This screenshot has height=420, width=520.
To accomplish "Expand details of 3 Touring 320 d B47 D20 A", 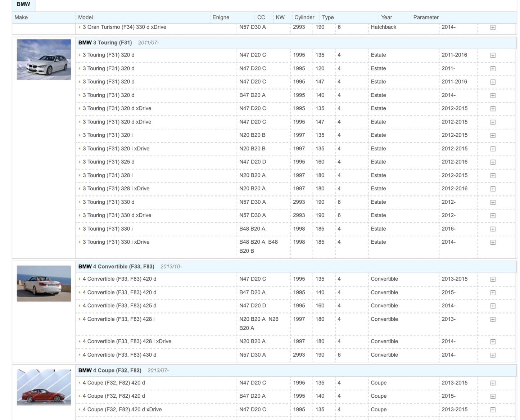I will point(493,95).
